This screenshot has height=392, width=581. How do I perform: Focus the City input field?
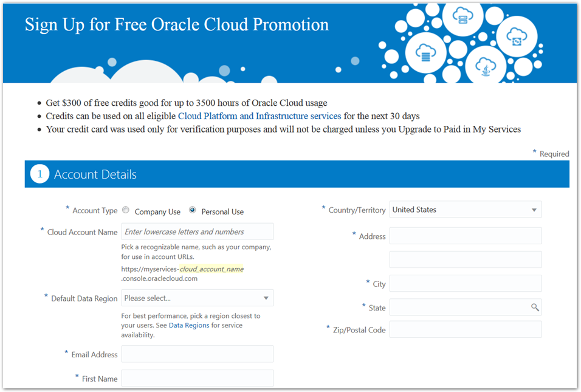tap(465, 283)
